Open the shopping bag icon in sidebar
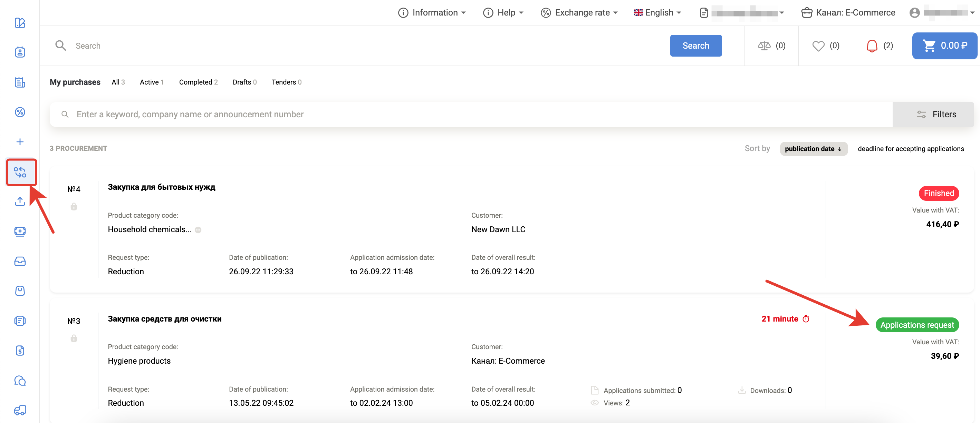This screenshot has height=423, width=980. 20,291
